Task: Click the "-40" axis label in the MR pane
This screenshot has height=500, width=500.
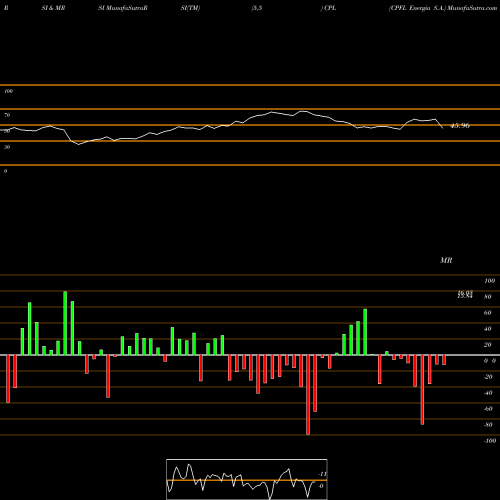Action: 488,393
